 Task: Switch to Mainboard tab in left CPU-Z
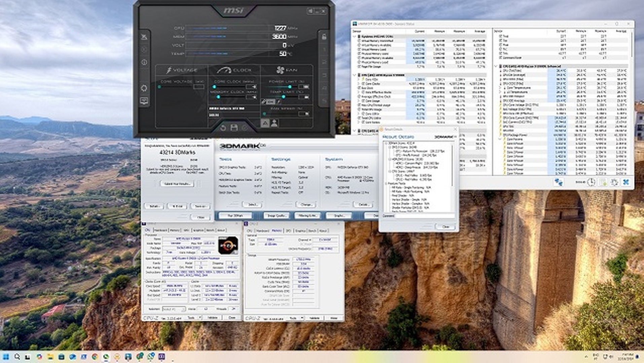click(x=160, y=230)
